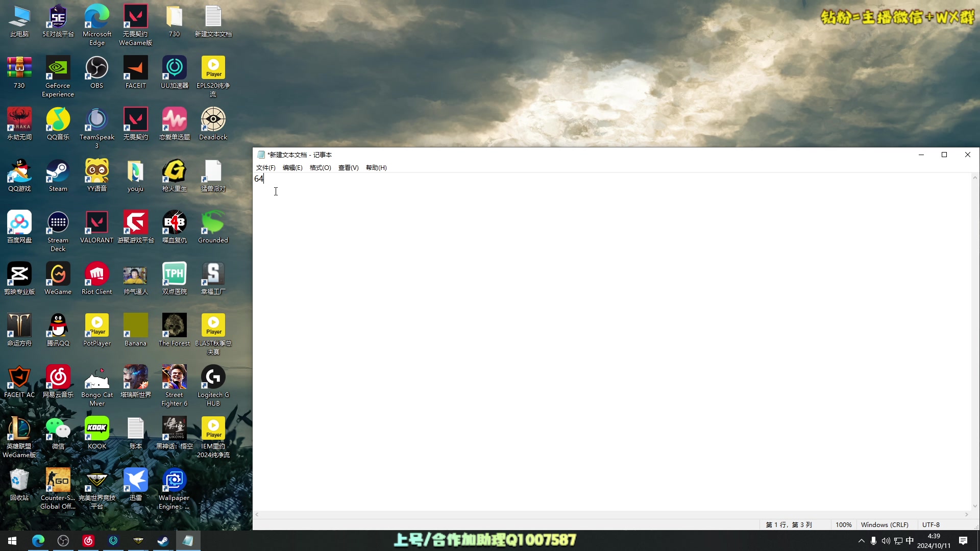Image resolution: width=980 pixels, height=551 pixels.
Task: Launch VALORANT game client
Action: (97, 227)
